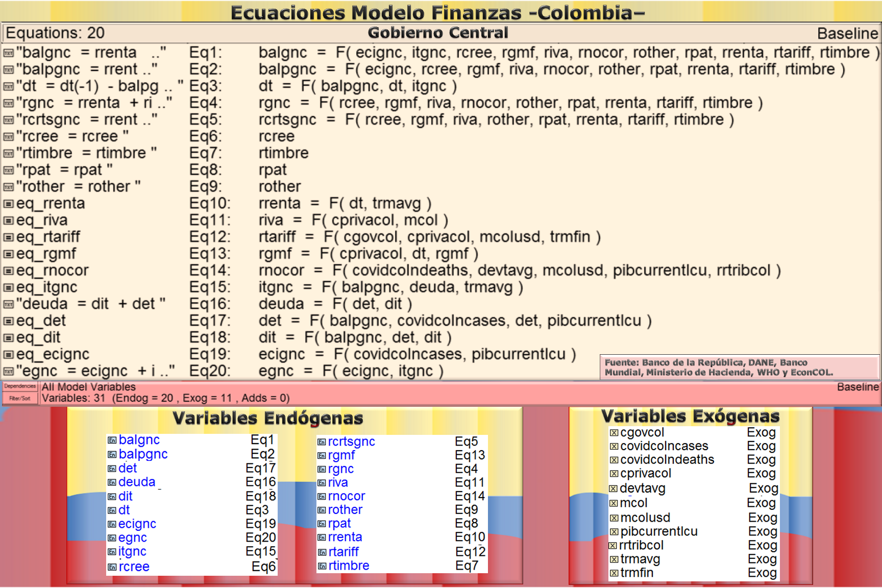Toggle the X box beside exogenous variable cgovcol
Viewport: 882px width, 588px height.
(x=614, y=433)
